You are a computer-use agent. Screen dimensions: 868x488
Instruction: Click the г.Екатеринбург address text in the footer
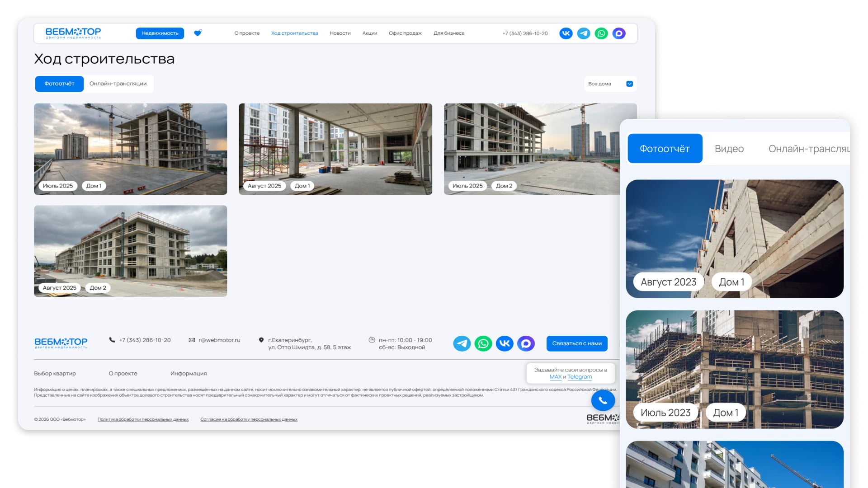click(x=309, y=343)
